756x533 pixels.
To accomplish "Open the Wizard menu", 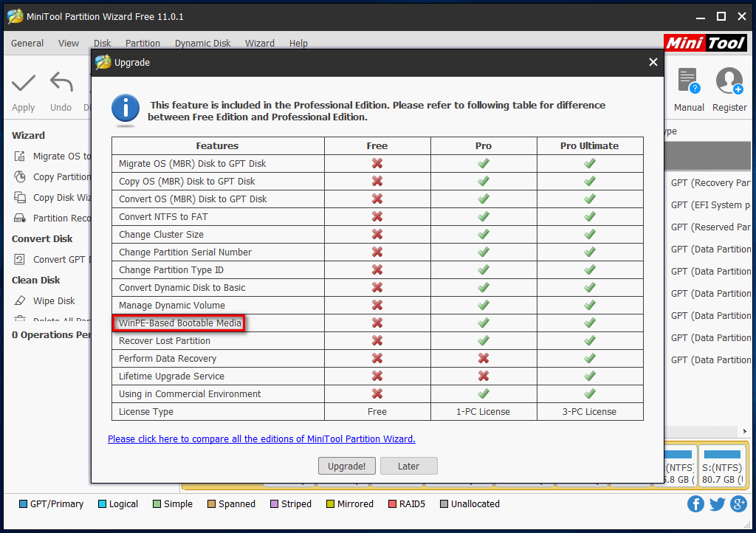I will coord(259,44).
